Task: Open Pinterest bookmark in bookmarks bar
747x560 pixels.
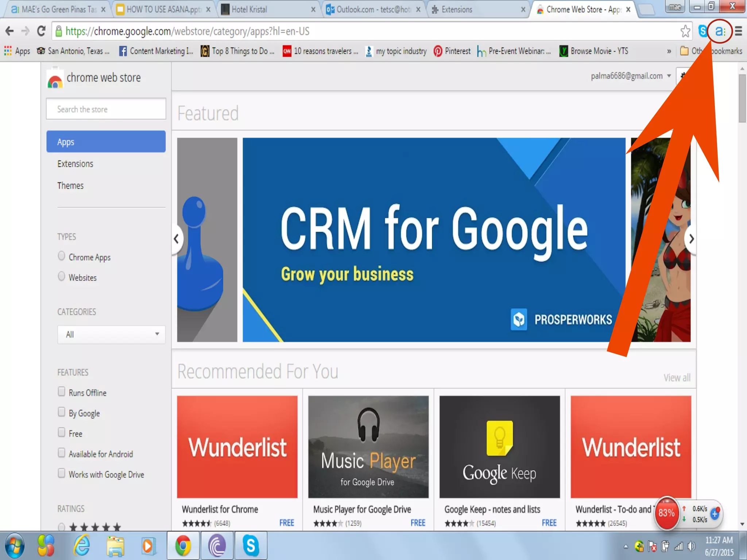Action: (452, 51)
